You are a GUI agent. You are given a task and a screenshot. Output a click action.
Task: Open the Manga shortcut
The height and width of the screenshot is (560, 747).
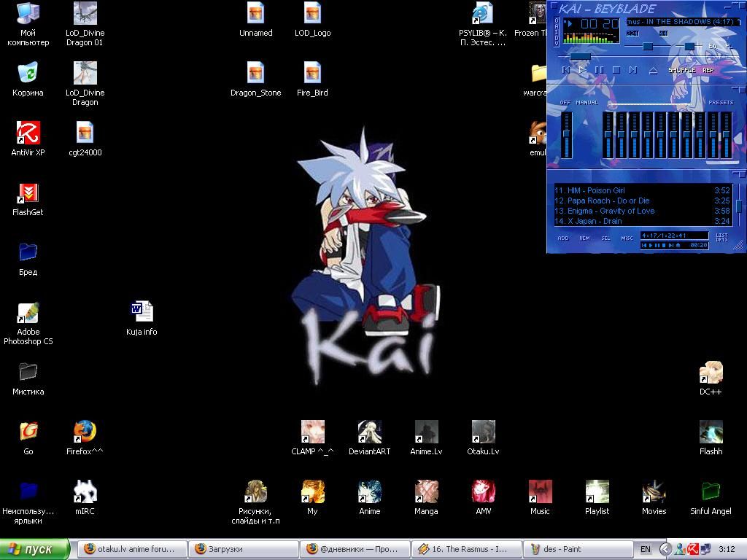426,497
